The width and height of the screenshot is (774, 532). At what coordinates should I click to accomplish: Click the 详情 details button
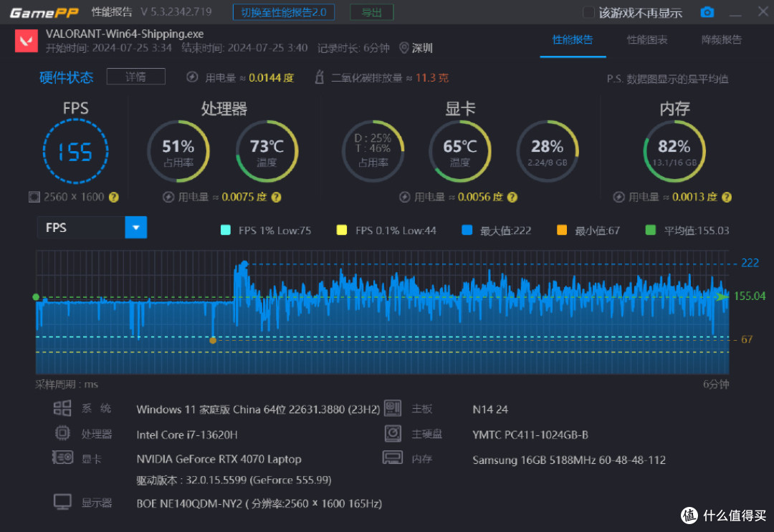pyautogui.click(x=135, y=77)
